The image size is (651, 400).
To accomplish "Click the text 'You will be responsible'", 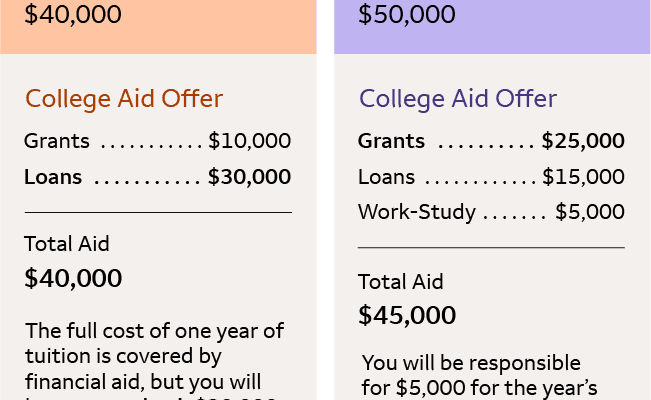I will coord(471,363).
